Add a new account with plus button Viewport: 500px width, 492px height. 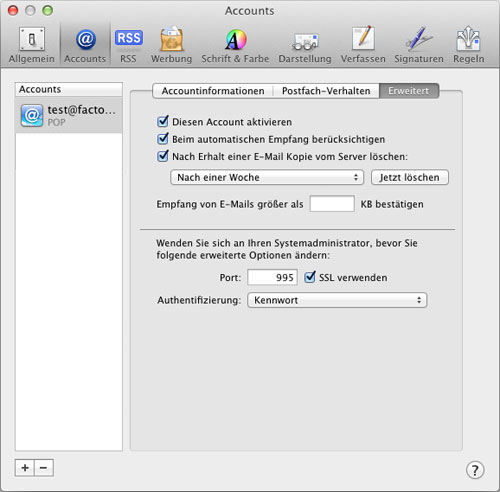(25, 468)
